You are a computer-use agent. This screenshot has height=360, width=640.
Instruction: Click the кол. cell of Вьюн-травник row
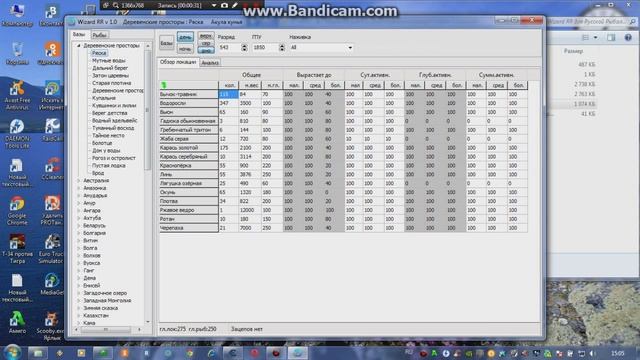[228, 94]
